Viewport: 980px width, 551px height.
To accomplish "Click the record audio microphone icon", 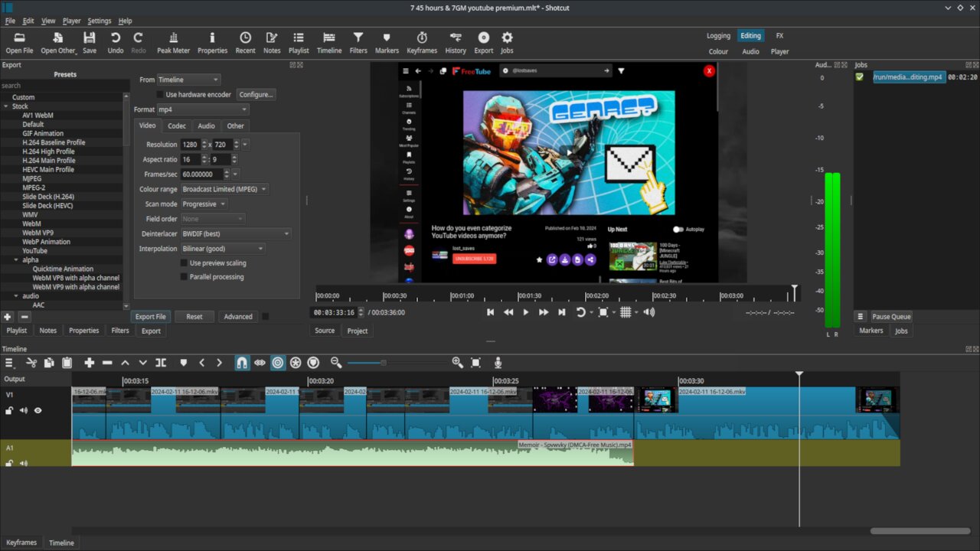I will (x=498, y=363).
